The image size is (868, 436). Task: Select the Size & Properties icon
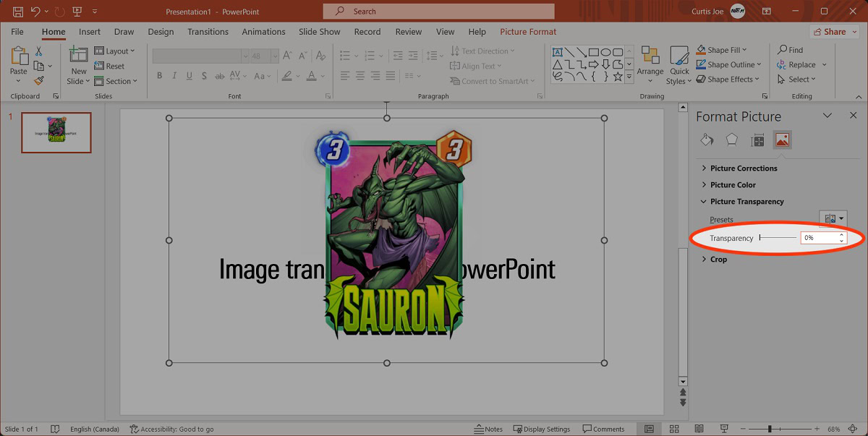(757, 140)
